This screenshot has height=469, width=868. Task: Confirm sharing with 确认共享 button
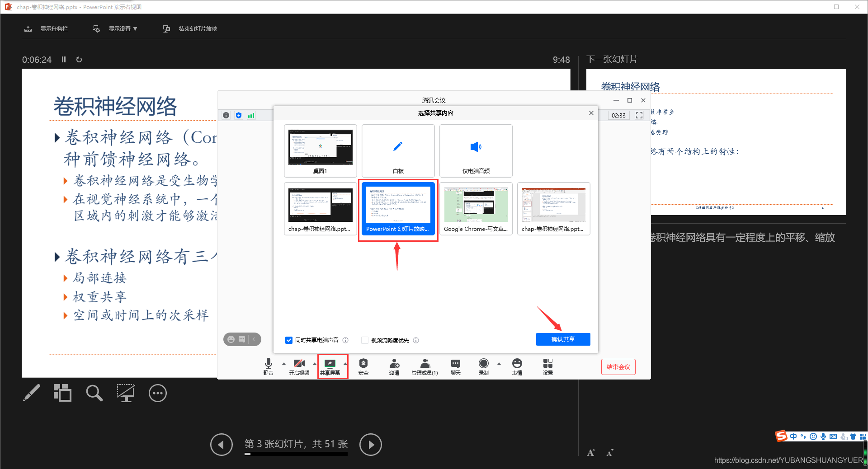coord(563,339)
